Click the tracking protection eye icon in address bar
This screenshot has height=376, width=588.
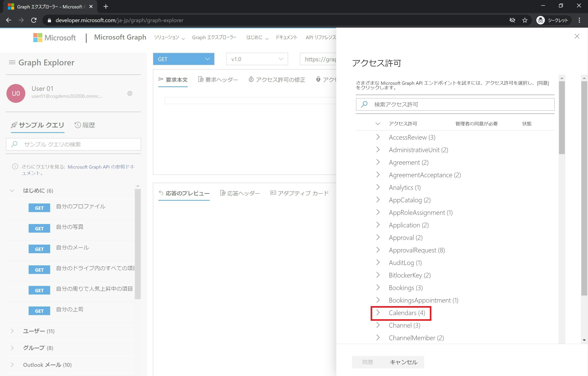pyautogui.click(x=512, y=20)
